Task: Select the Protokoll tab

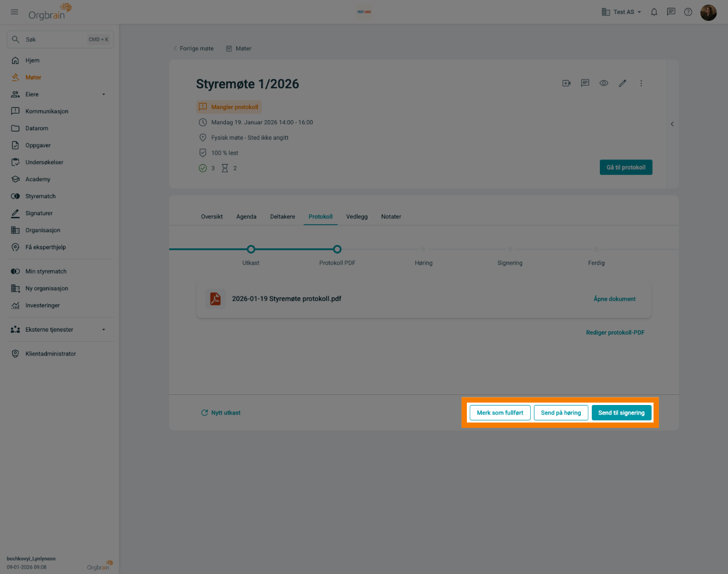Action: pyautogui.click(x=321, y=217)
